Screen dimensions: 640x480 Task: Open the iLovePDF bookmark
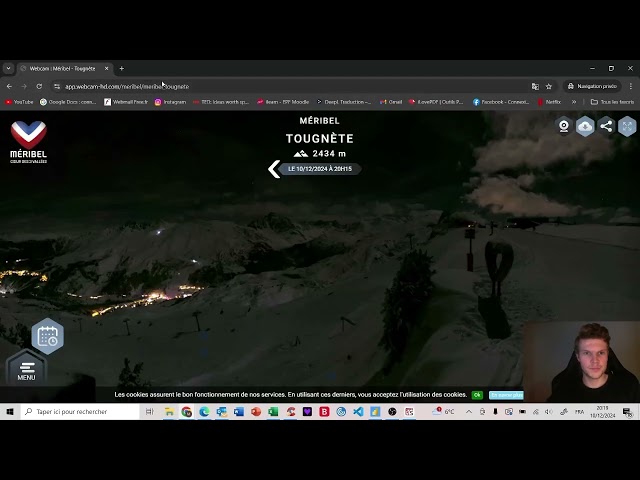tap(436, 102)
